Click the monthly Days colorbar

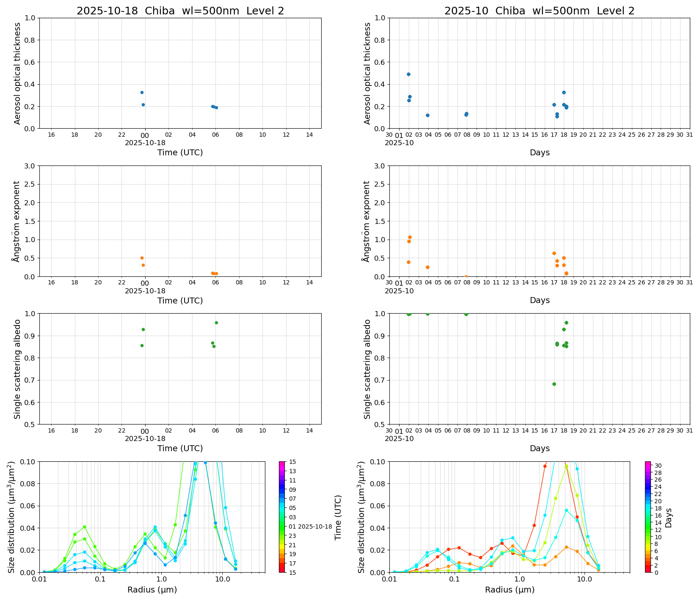648,516
